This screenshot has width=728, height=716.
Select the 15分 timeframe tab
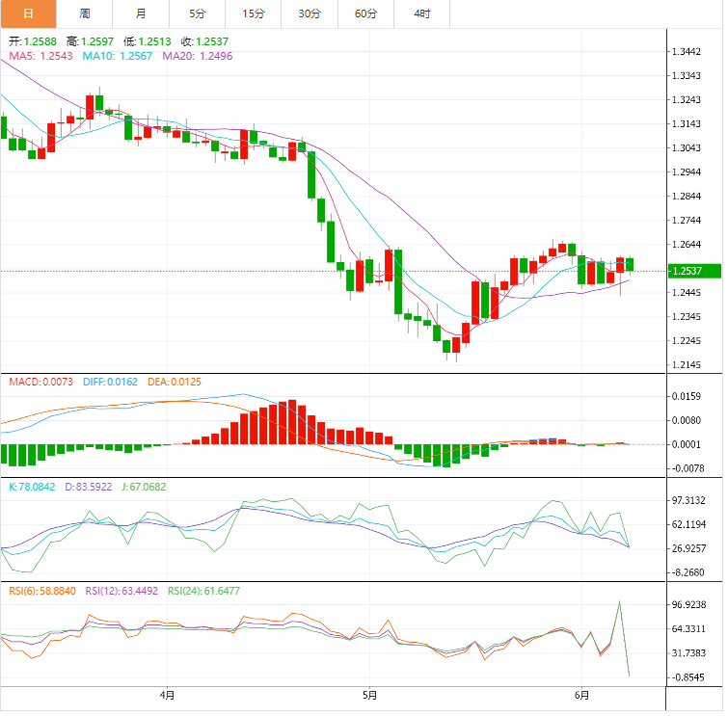coord(254,13)
